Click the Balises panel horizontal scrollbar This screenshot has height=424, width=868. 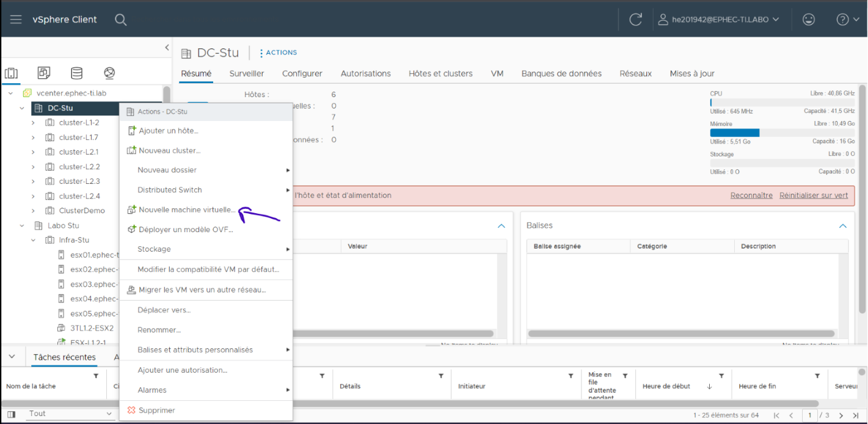click(682, 334)
